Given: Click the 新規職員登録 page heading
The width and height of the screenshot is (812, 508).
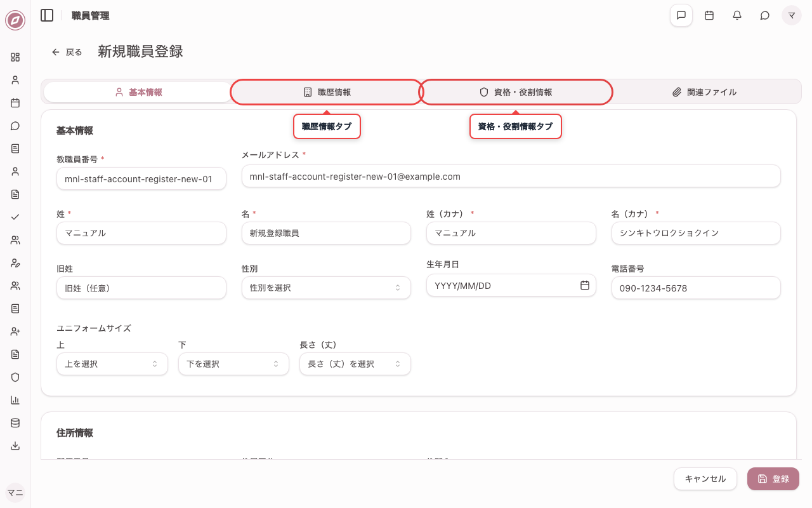Looking at the screenshot, I should point(140,51).
